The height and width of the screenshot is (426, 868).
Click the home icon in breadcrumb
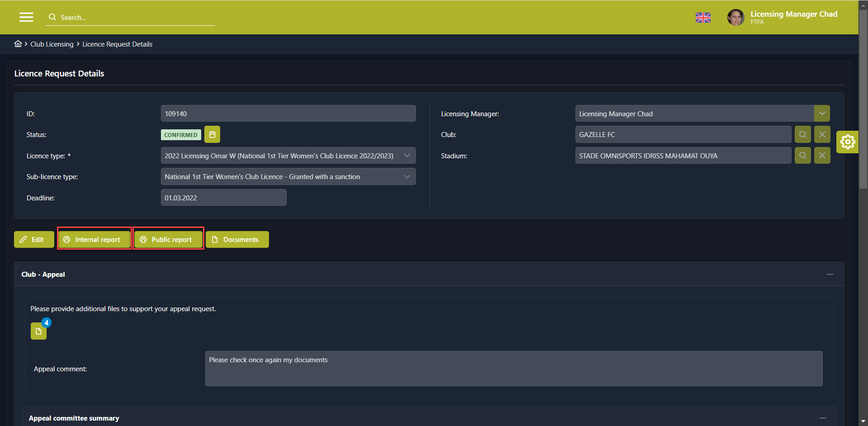tap(18, 44)
